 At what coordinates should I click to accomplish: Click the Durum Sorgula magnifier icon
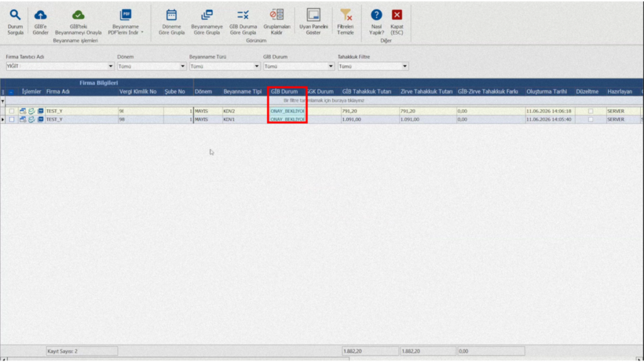pyautogui.click(x=15, y=15)
